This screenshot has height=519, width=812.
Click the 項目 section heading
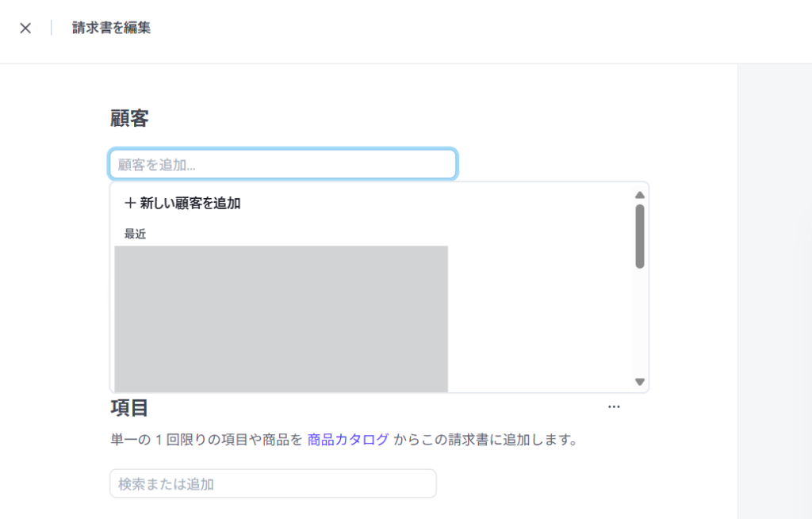[x=129, y=408]
